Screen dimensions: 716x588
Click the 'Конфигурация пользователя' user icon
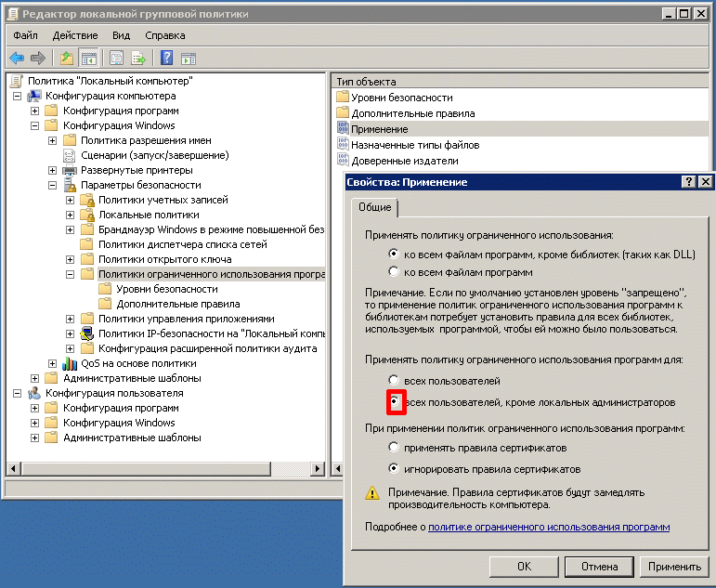coord(34,393)
